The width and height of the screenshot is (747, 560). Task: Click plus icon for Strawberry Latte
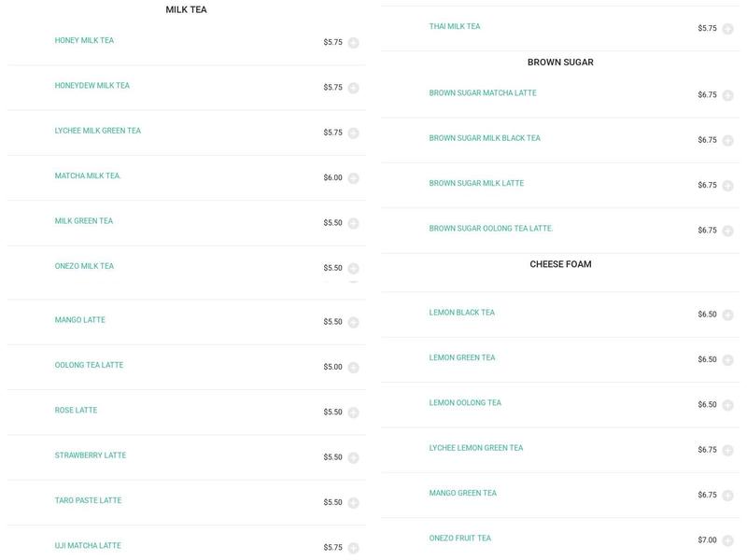coord(353,458)
